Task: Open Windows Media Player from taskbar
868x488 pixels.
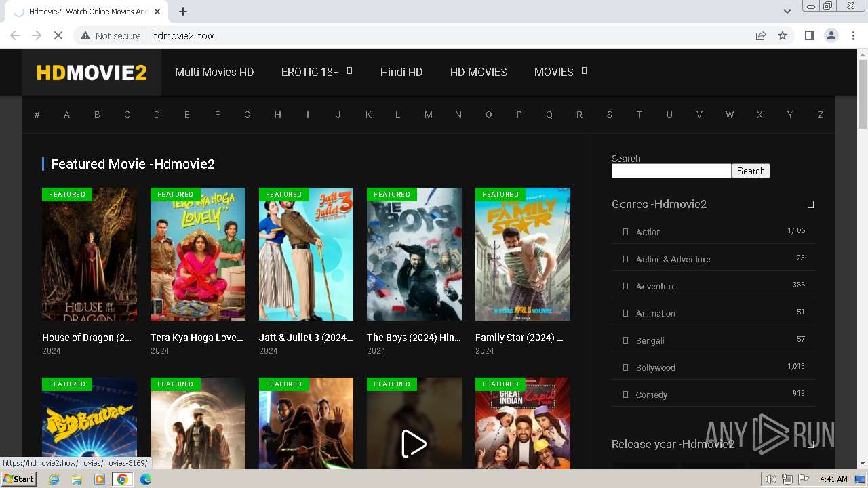Action: pos(100,479)
